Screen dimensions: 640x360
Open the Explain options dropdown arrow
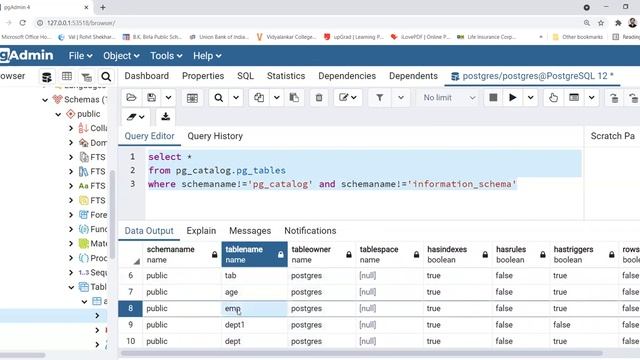tap(591, 98)
